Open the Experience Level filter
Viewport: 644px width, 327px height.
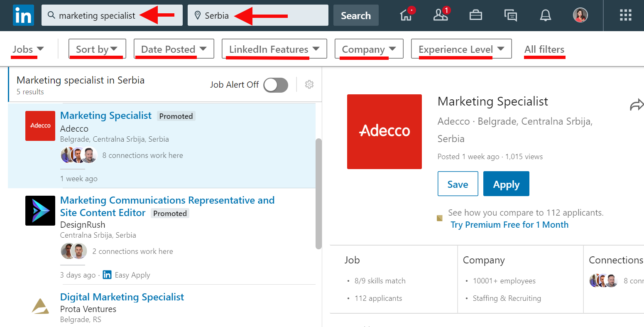point(461,49)
